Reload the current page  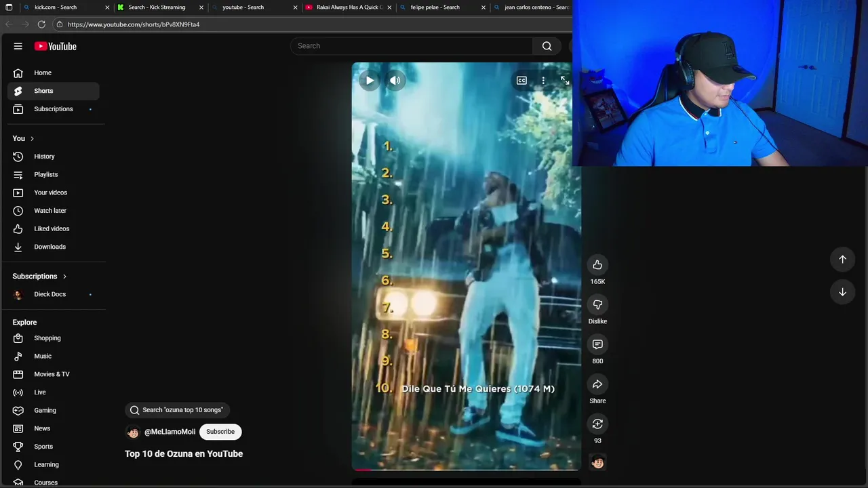pos(41,24)
